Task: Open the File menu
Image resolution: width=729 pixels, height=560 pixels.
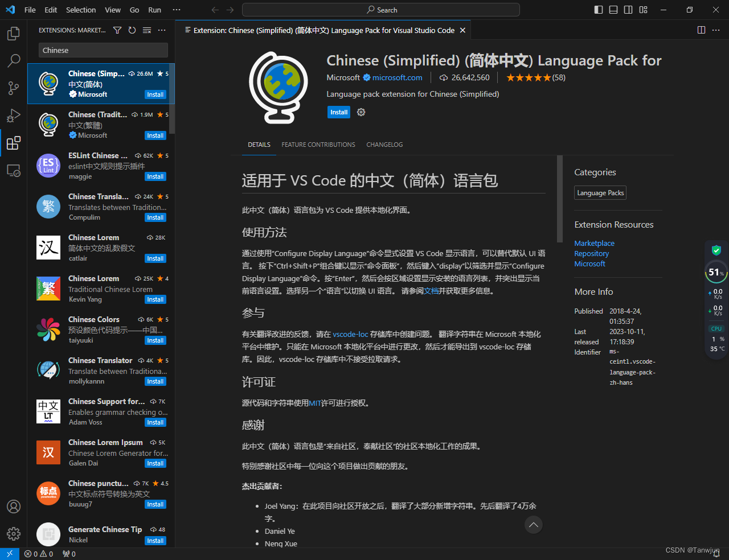Action: tap(30, 10)
